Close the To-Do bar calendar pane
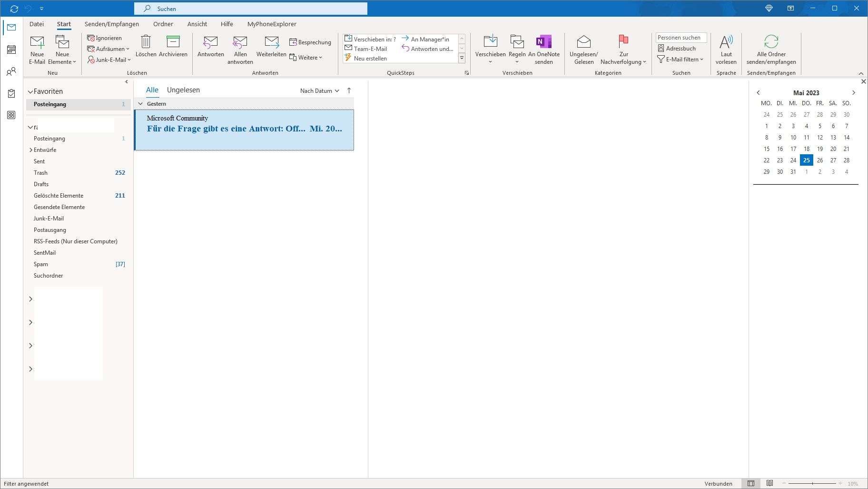 [x=863, y=82]
